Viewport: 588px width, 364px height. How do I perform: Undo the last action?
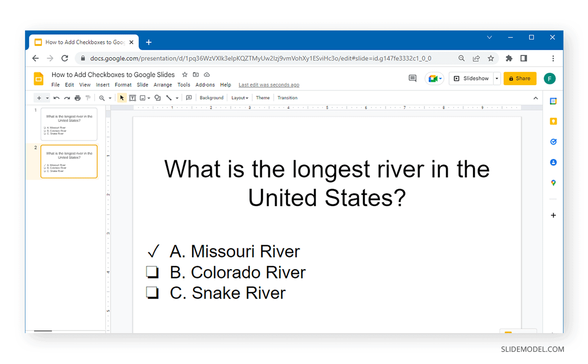57,97
